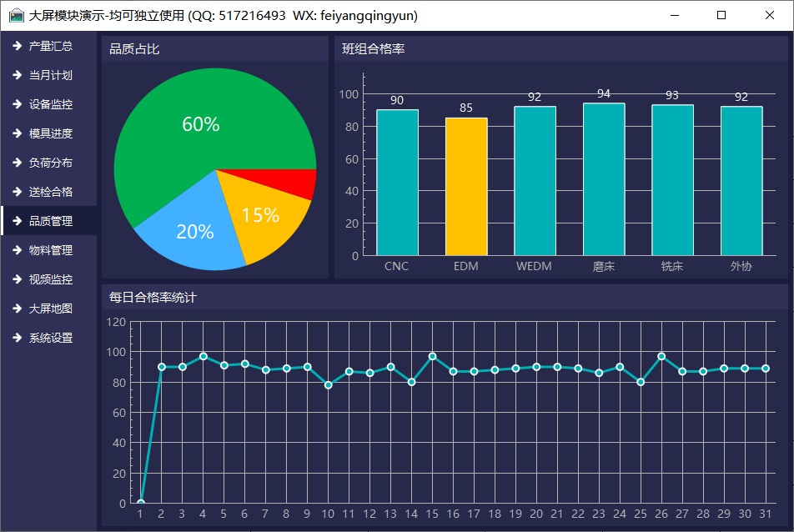Click the arrow icon beside 负荷分布

[17, 163]
